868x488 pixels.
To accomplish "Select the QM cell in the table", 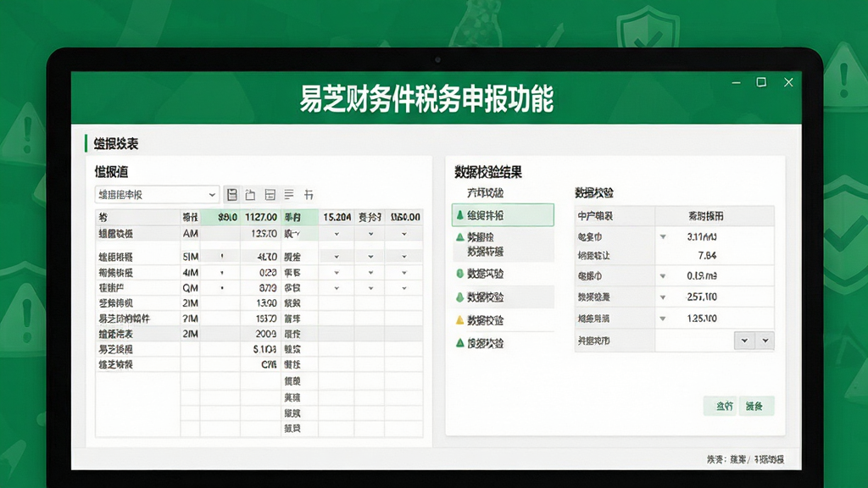I will click(190, 288).
